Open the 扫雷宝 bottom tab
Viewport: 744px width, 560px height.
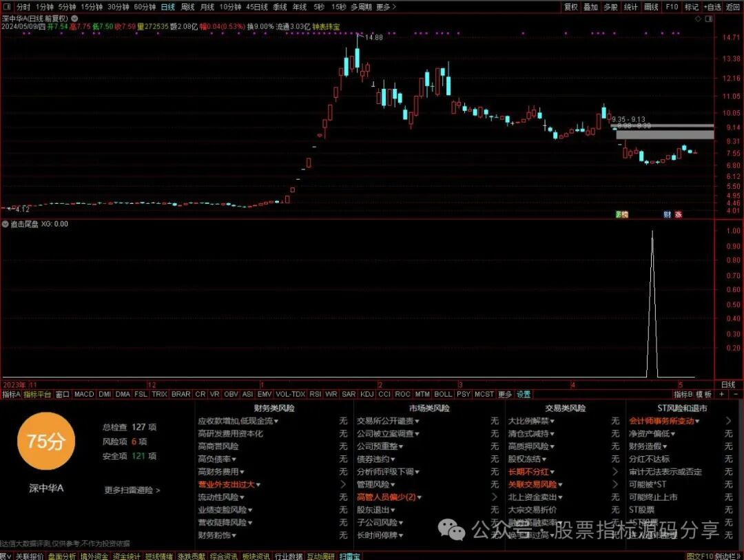click(349, 556)
